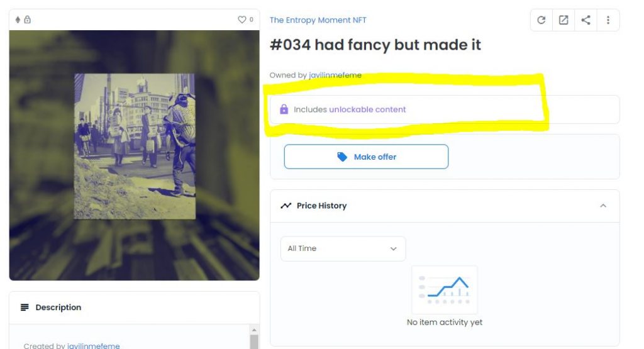Click the refresh metadata icon
644x349 pixels.
click(541, 19)
